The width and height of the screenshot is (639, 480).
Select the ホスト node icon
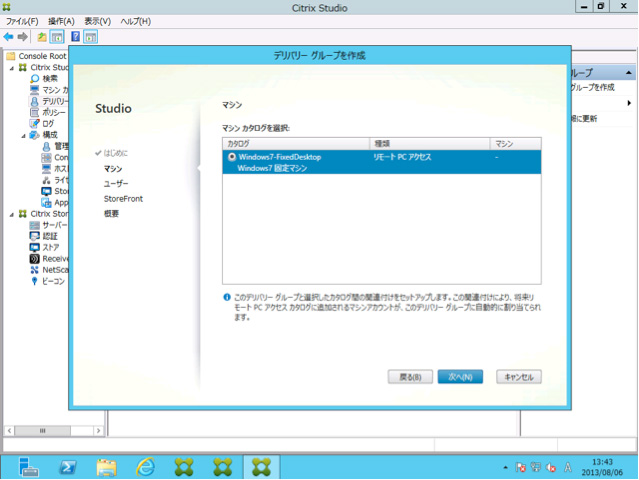click(46, 169)
